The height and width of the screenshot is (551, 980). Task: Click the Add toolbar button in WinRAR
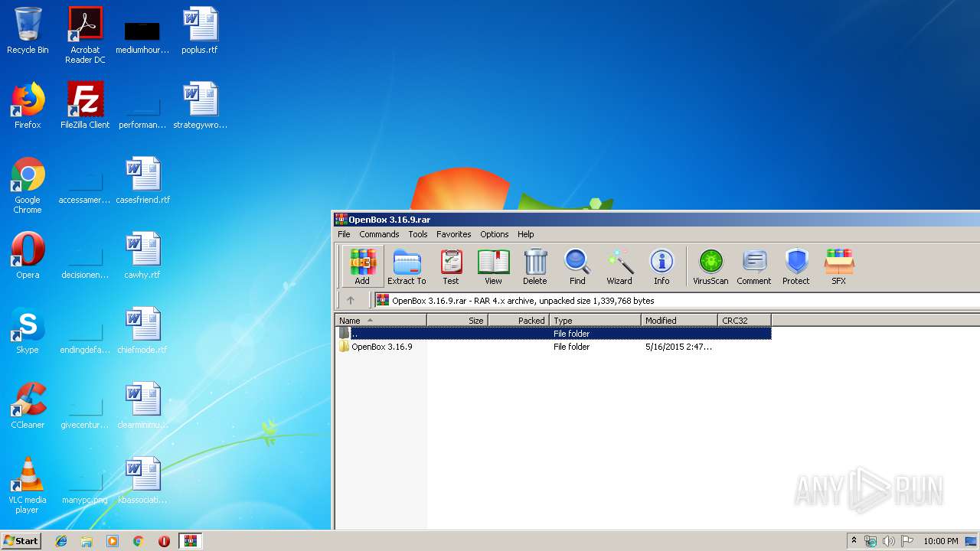coord(363,266)
